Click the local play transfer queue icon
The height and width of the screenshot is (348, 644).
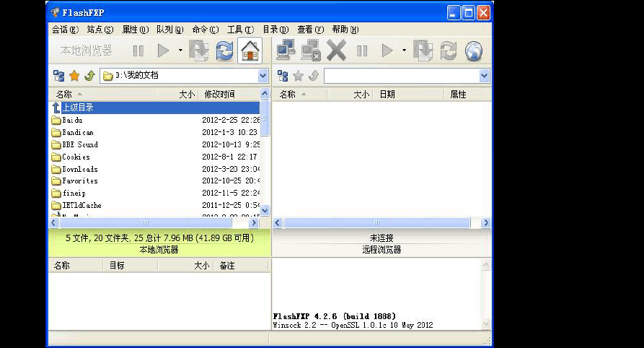click(x=163, y=51)
